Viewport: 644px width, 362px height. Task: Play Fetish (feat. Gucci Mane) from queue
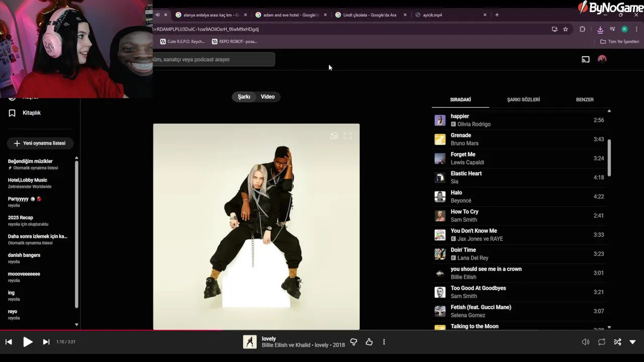(x=520, y=311)
